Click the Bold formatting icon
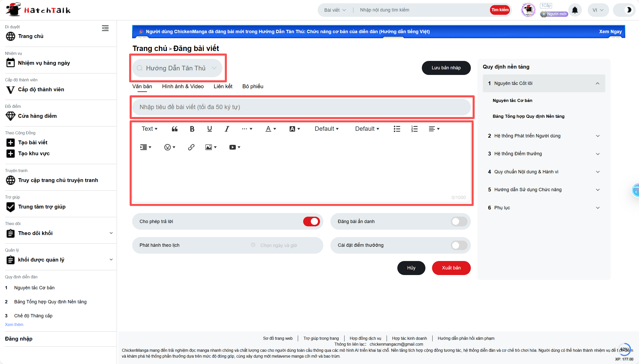The image size is (639, 364). 192,129
